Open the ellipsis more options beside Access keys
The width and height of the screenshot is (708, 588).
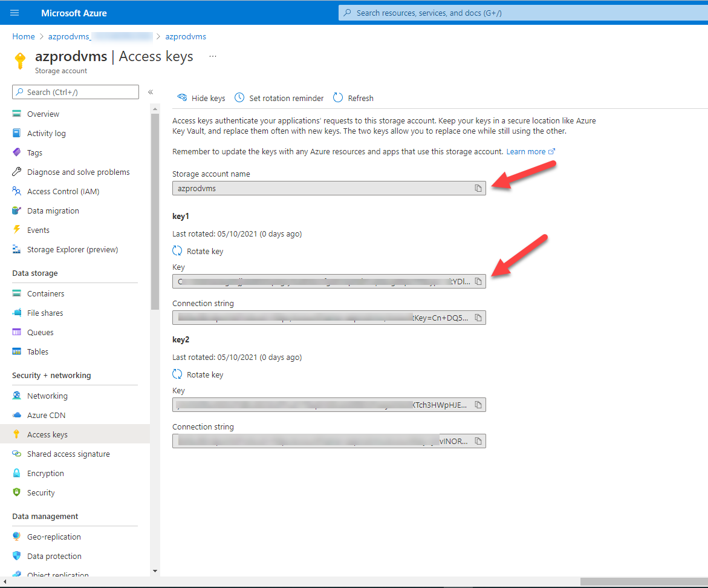coord(213,56)
